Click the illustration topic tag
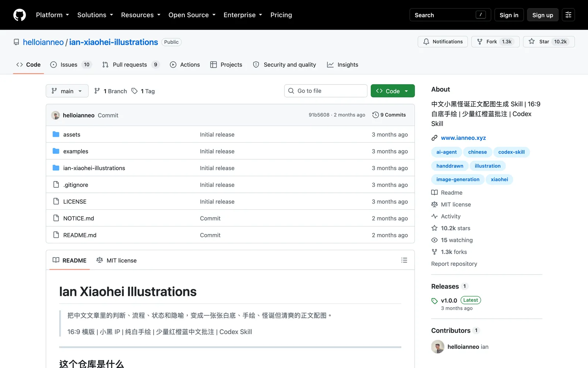 [488, 166]
